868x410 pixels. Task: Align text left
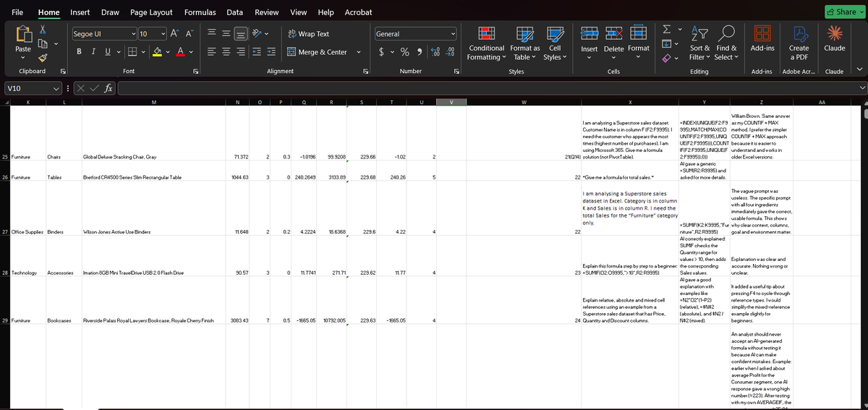(x=212, y=51)
